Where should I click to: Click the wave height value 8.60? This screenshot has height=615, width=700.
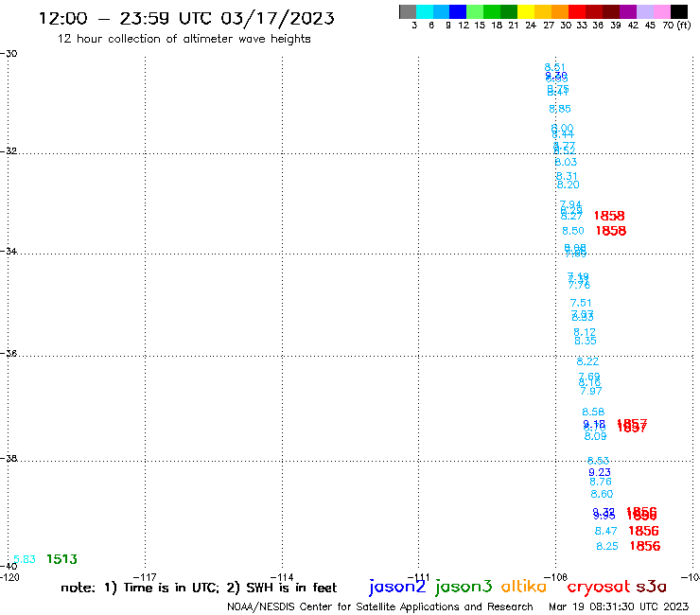pyautogui.click(x=602, y=494)
